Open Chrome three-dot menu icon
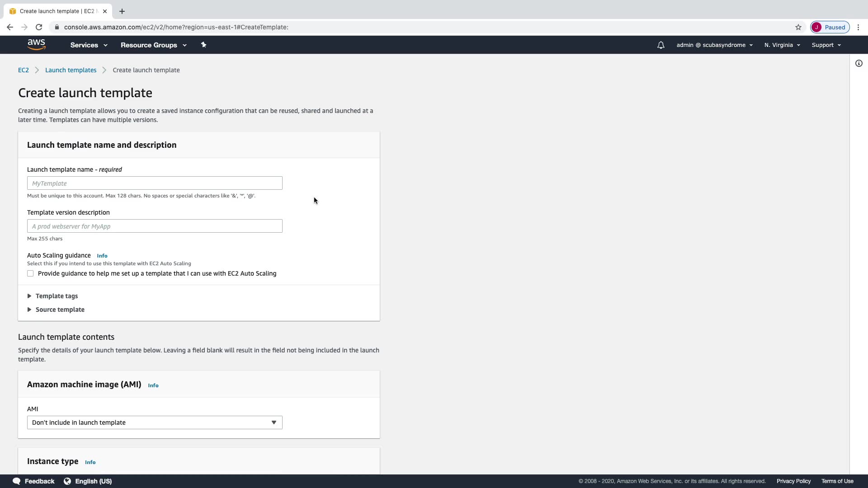 (858, 27)
